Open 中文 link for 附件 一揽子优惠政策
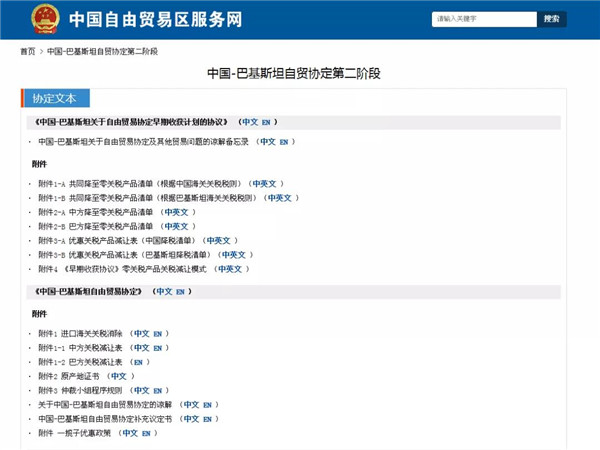Viewport: 600px width, 450px height. pos(128,433)
